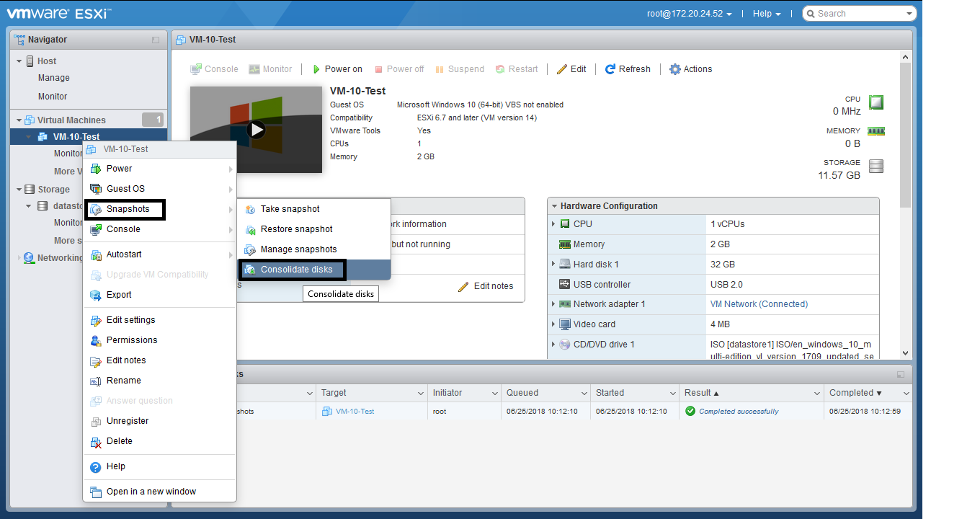The image size is (980, 519).
Task: Click the Delete icon in context menu
Action: [95, 441]
